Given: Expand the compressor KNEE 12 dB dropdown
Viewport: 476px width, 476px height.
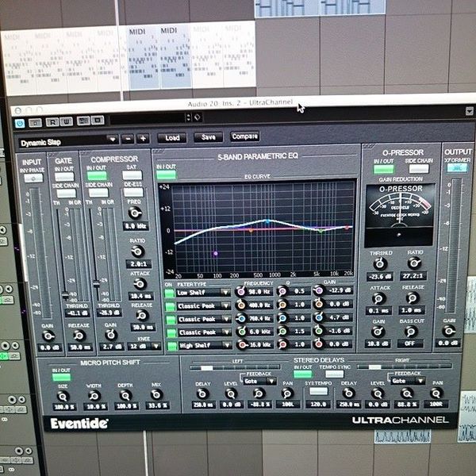Looking at the screenshot, I should pyautogui.click(x=144, y=347).
